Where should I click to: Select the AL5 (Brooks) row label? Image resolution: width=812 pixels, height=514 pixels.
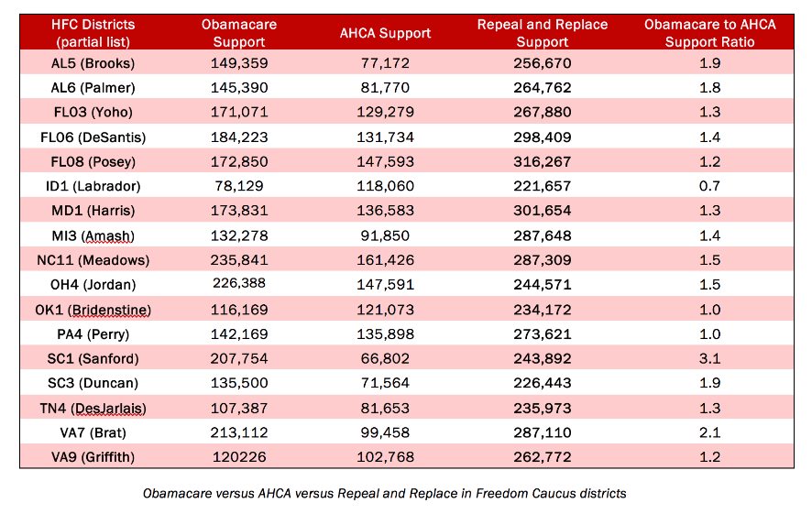click(x=93, y=63)
